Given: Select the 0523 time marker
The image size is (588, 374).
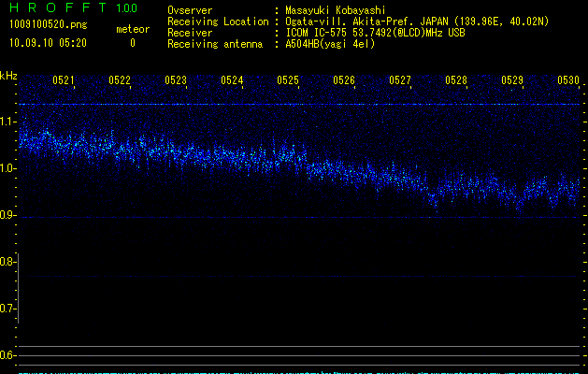Looking at the screenshot, I should tap(176, 80).
